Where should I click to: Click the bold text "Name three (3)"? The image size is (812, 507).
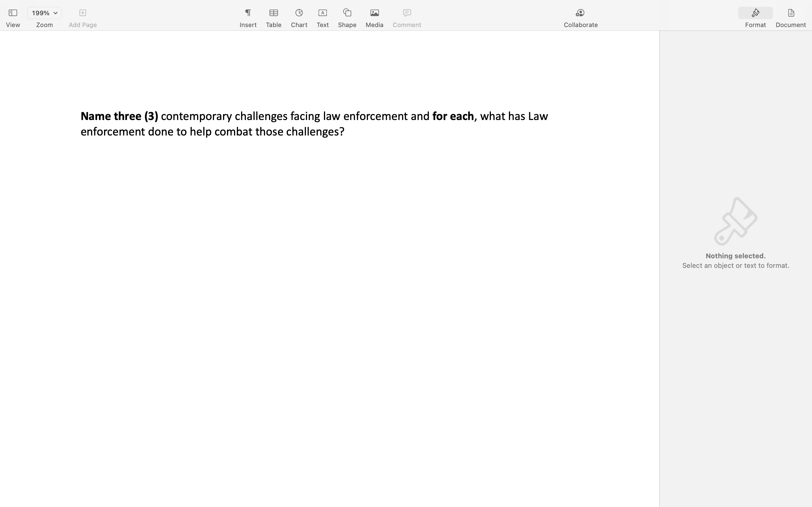coord(119,116)
